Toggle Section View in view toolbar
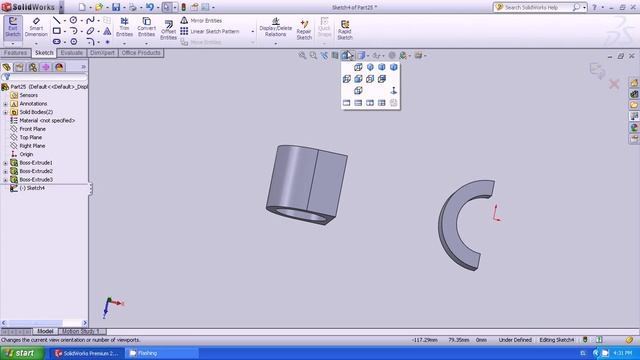Screen dimensions: 640x360 click(x=335, y=55)
